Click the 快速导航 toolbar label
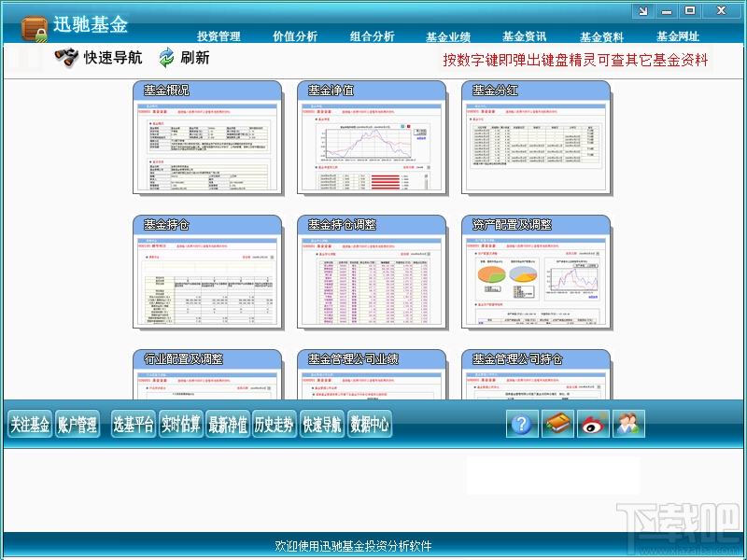Image resolution: width=747 pixels, height=560 pixels. [x=113, y=58]
